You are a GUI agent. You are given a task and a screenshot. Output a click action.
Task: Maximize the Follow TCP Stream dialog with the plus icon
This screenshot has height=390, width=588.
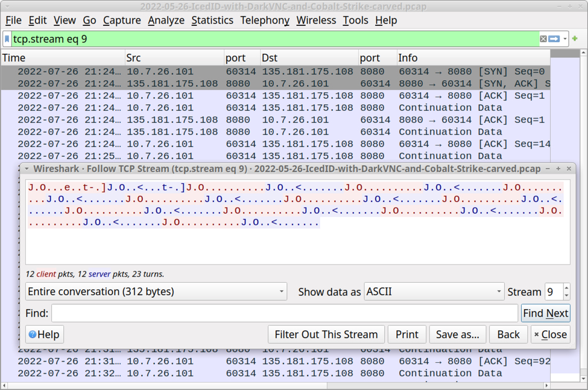558,169
